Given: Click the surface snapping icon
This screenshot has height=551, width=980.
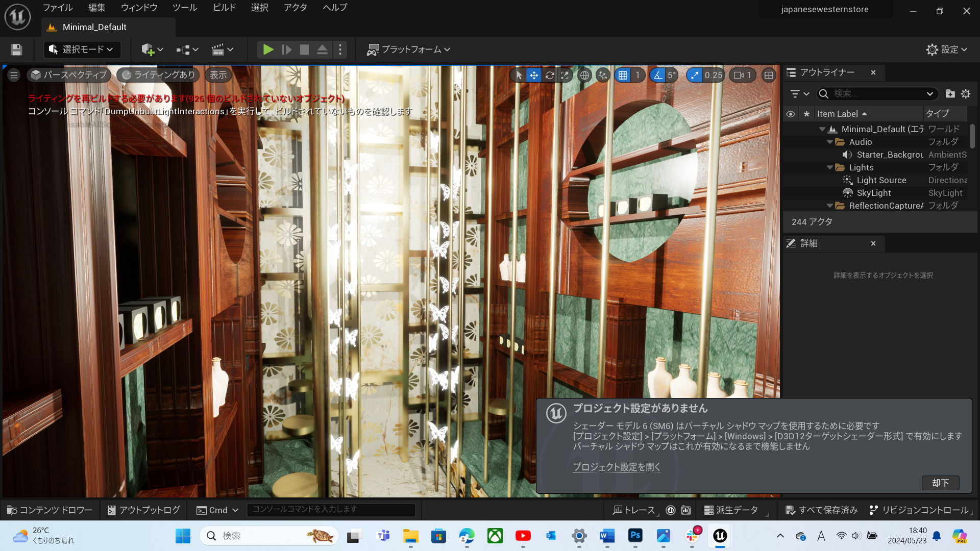Looking at the screenshot, I should (603, 76).
